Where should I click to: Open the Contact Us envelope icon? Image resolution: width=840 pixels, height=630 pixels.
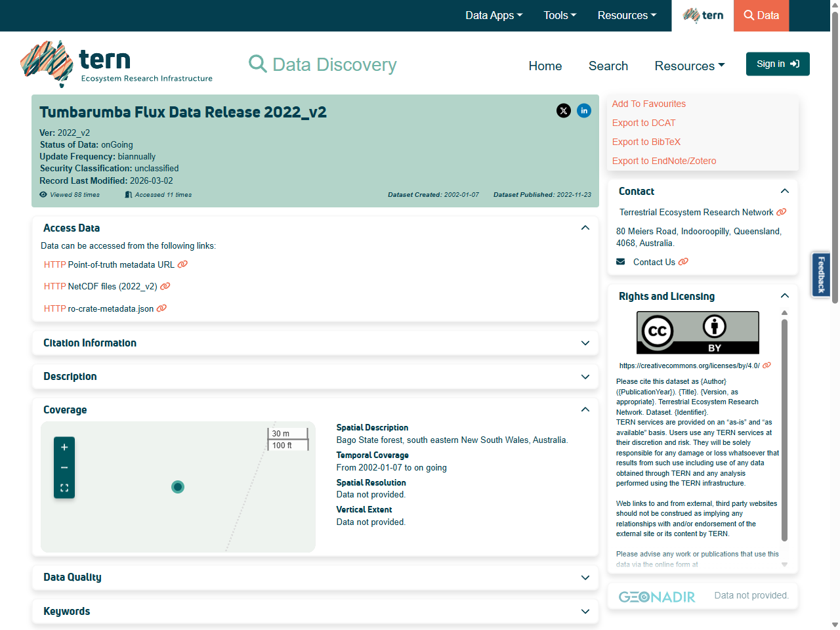coord(620,261)
